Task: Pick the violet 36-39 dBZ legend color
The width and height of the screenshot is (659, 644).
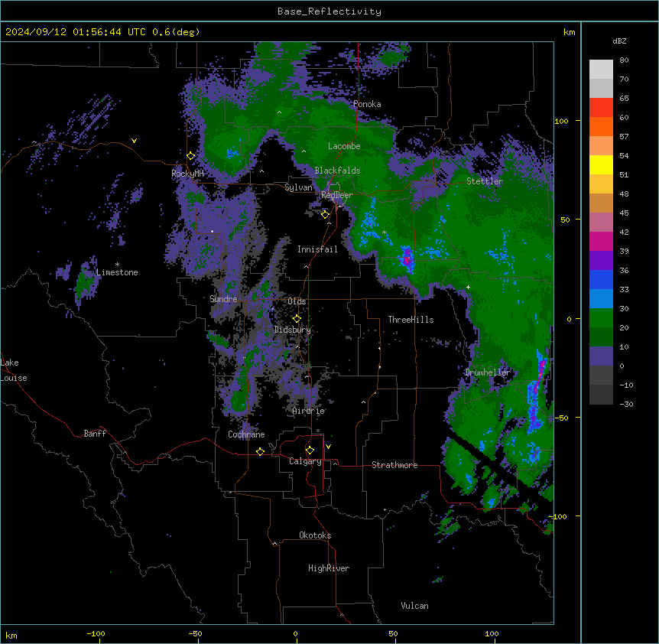Action: click(601, 261)
